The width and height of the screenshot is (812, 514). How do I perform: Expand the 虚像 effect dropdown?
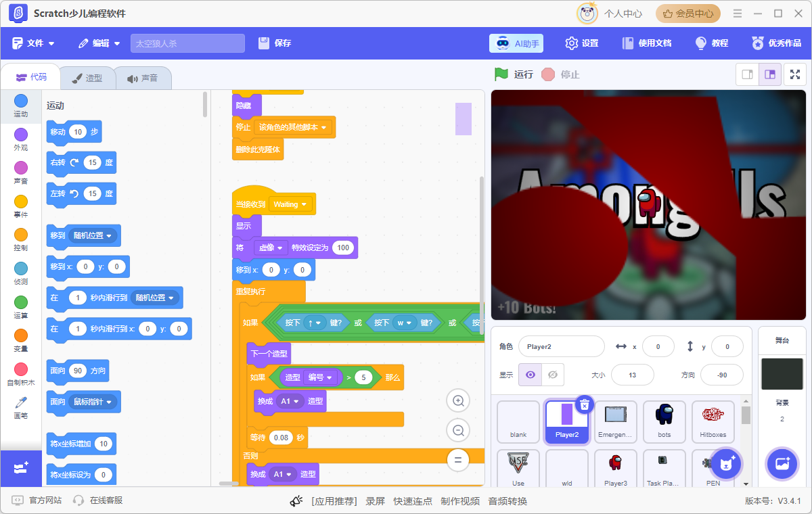tap(271, 248)
